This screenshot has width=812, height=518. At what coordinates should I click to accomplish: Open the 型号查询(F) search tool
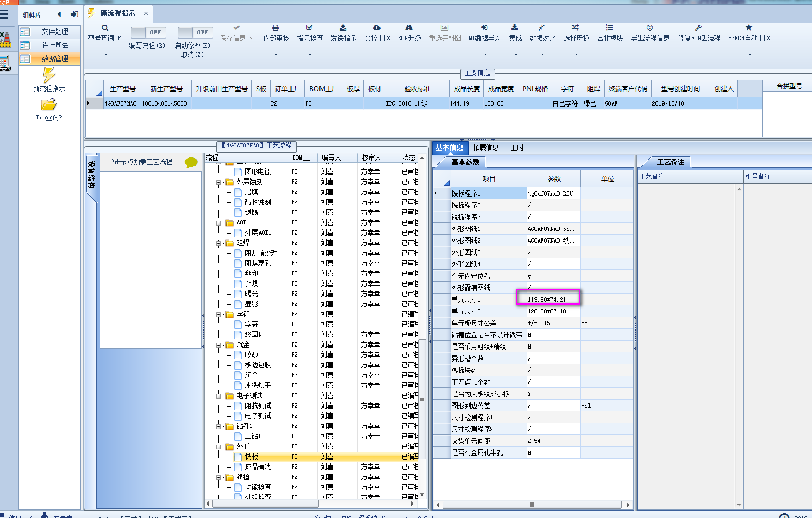[105, 27]
